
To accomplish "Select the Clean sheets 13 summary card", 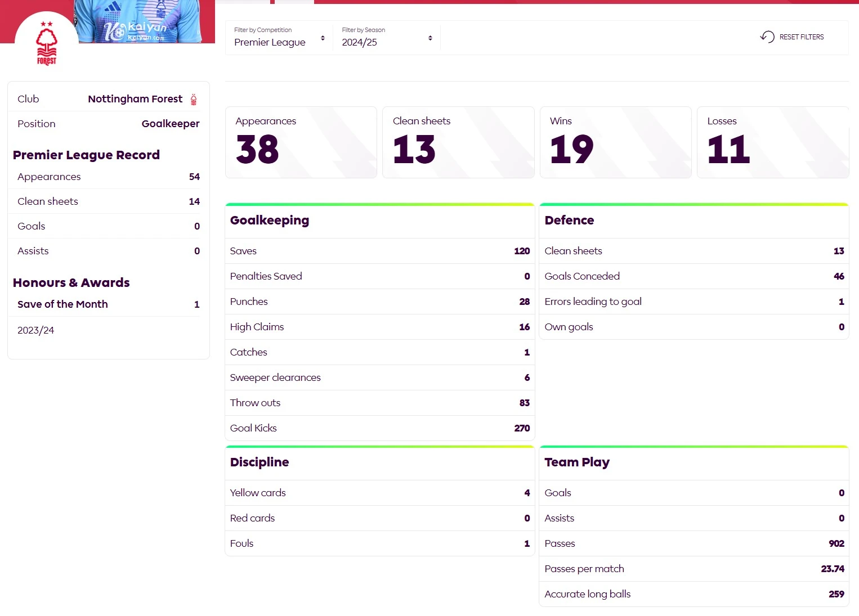I will point(458,142).
